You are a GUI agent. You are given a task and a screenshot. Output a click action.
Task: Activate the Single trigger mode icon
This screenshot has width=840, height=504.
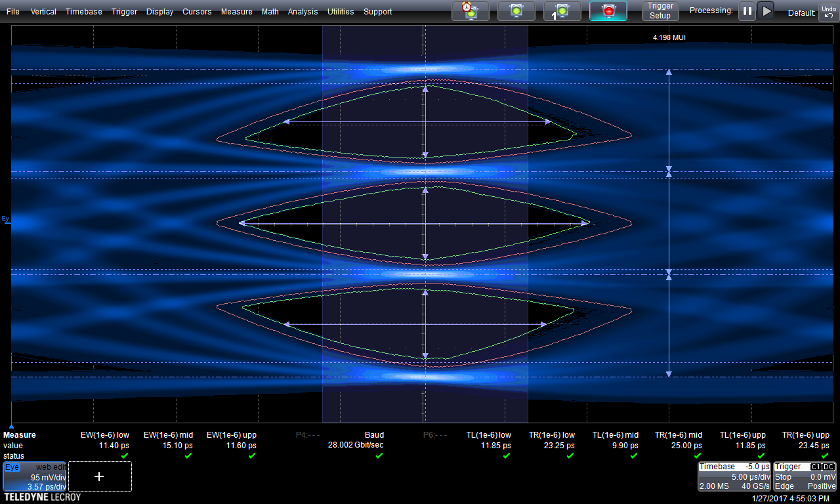(x=562, y=11)
